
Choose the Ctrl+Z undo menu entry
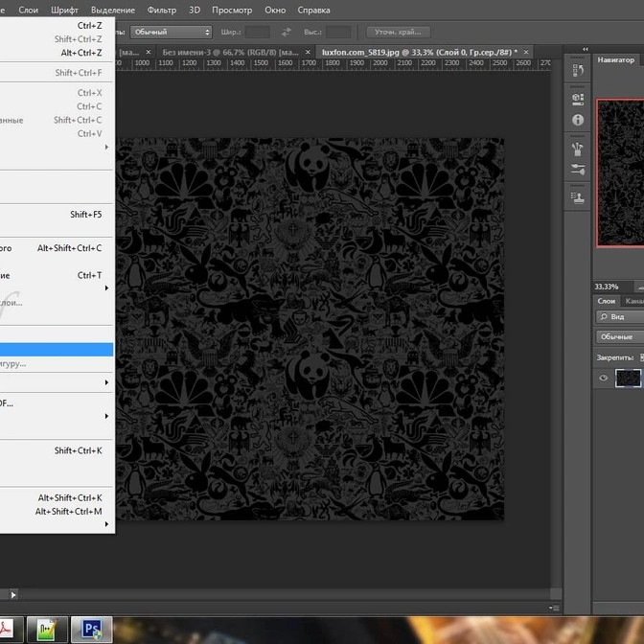tap(57, 26)
